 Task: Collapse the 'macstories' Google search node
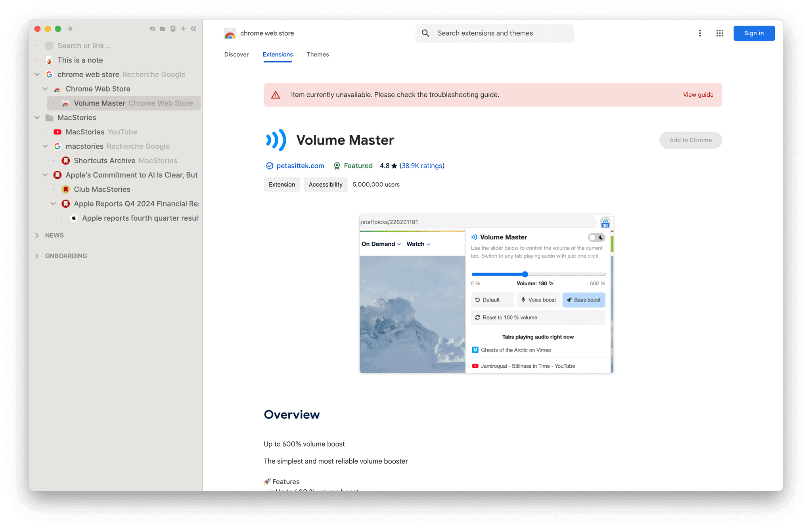click(45, 146)
